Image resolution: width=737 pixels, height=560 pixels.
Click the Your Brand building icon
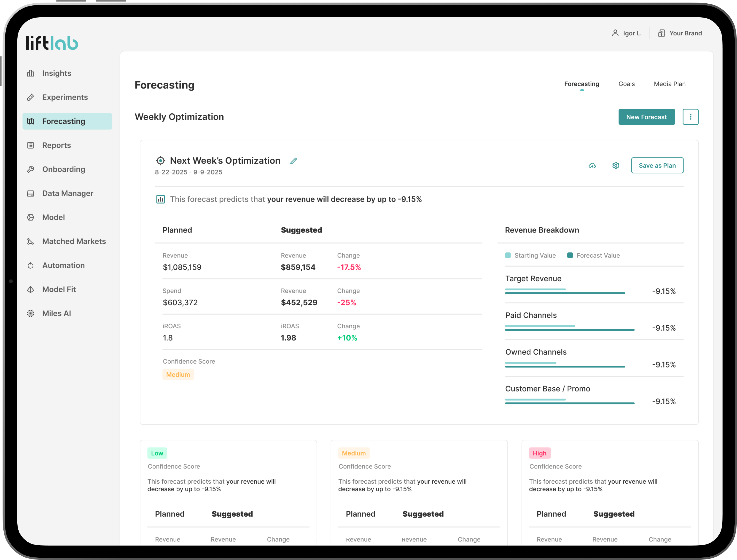click(661, 33)
